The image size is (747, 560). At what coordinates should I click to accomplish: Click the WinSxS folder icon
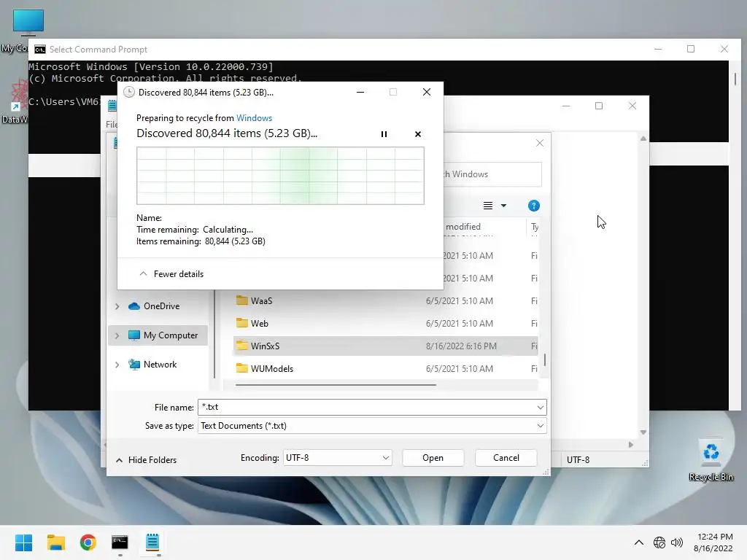click(x=242, y=346)
